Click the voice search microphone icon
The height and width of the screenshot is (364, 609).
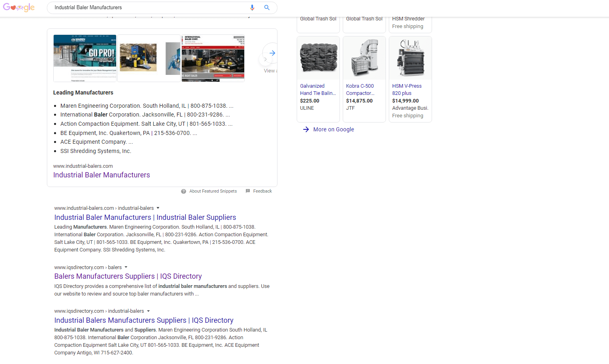click(252, 8)
